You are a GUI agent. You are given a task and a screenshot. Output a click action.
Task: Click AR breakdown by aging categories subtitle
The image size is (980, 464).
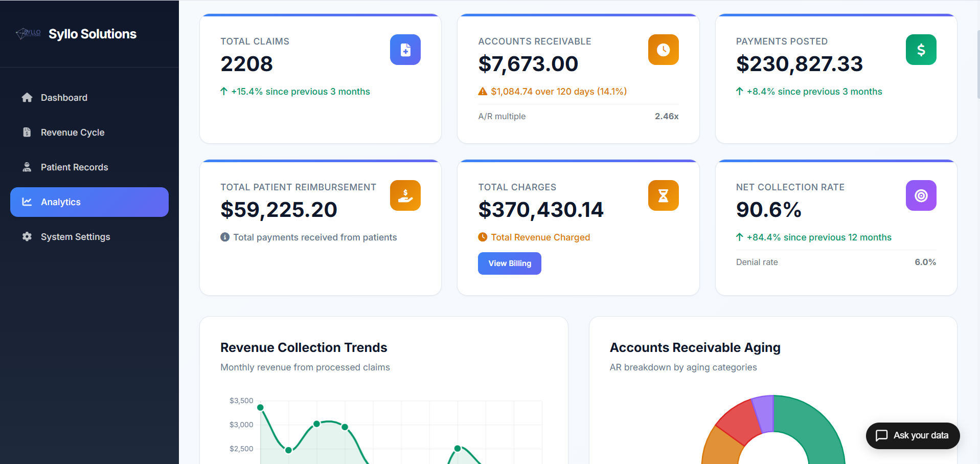(683, 367)
